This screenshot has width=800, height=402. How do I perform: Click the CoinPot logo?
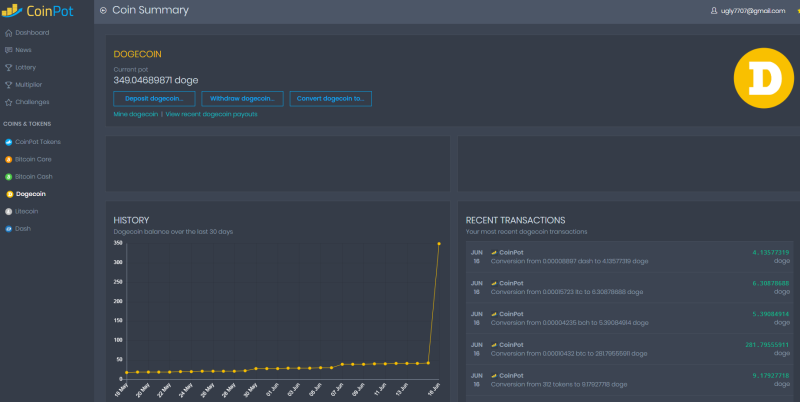pos(38,11)
